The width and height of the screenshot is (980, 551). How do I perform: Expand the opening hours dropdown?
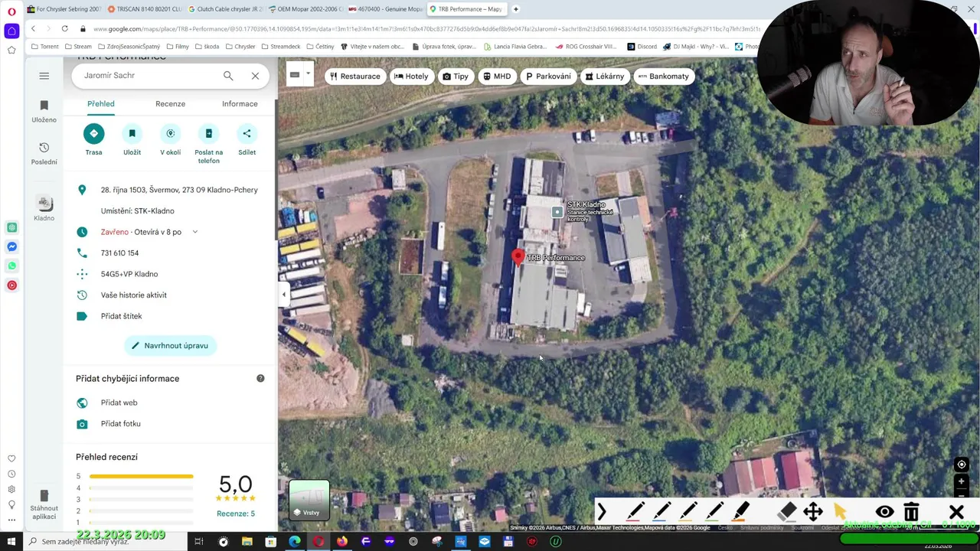[x=194, y=232]
